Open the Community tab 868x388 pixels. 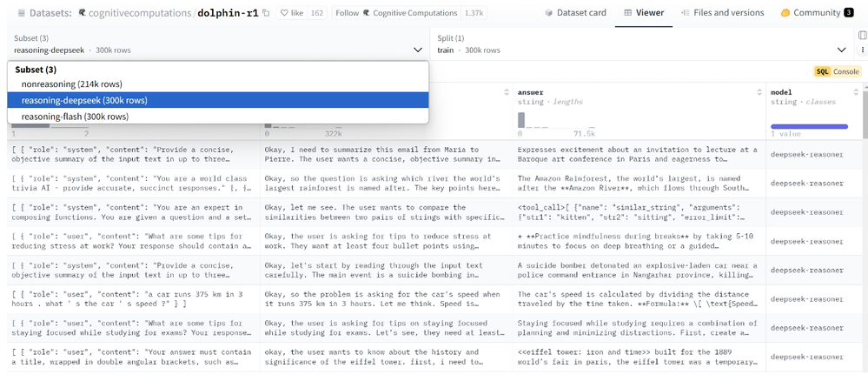(817, 13)
